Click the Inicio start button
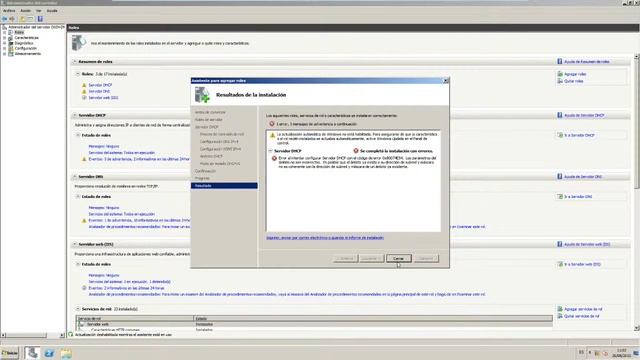This screenshot has width=640, height=360. (x=10, y=353)
